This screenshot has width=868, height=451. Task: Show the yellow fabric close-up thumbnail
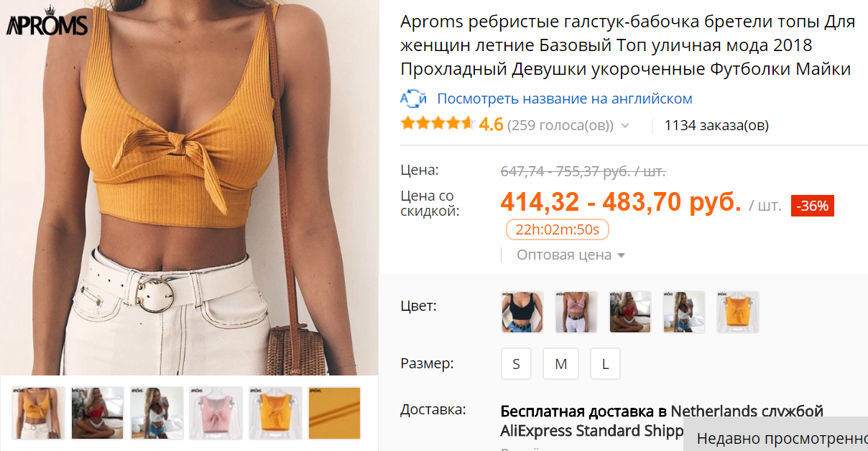[334, 414]
